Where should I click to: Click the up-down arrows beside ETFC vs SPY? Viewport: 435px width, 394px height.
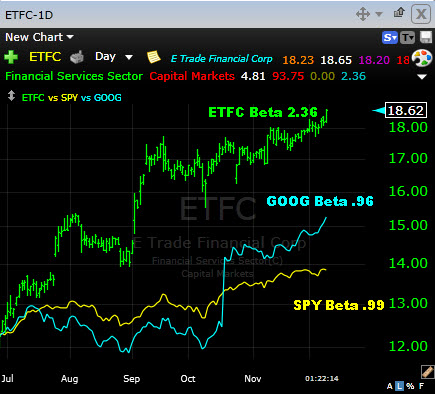coord(12,96)
